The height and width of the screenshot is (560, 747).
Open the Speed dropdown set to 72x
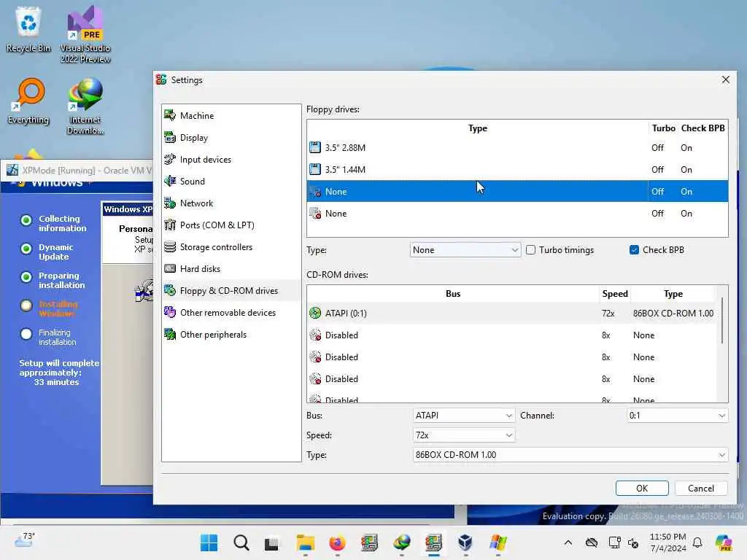[x=463, y=435]
